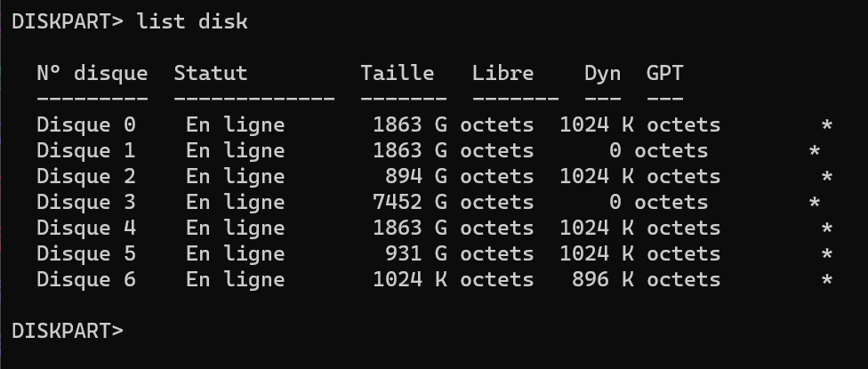868x369 pixels.
Task: Select the 'Disque 0' row label
Action: pos(86,124)
